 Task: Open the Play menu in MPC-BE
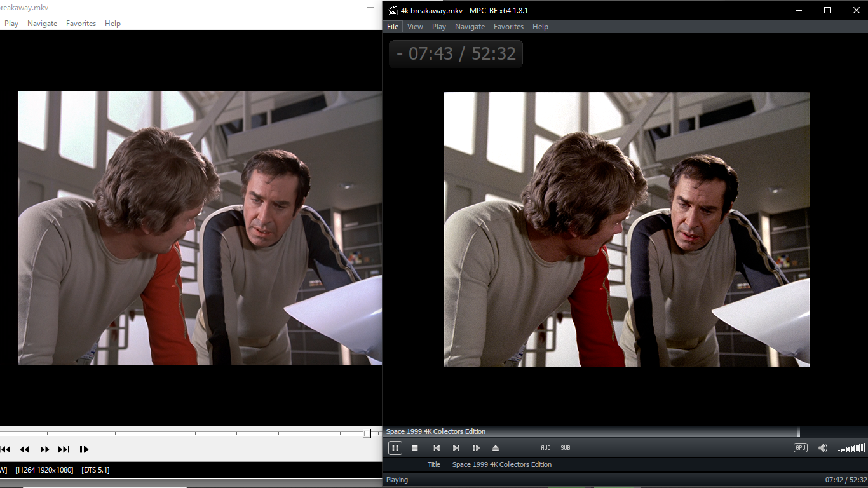tap(439, 27)
